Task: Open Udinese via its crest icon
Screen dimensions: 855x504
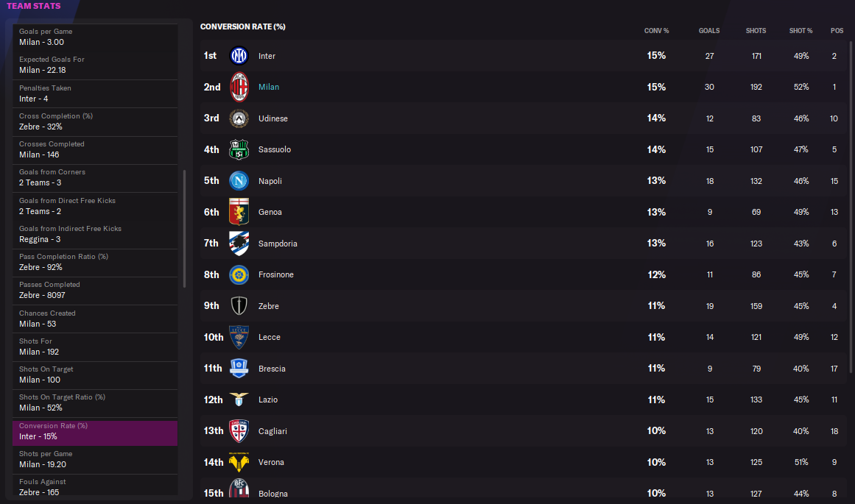Action: pos(239,118)
